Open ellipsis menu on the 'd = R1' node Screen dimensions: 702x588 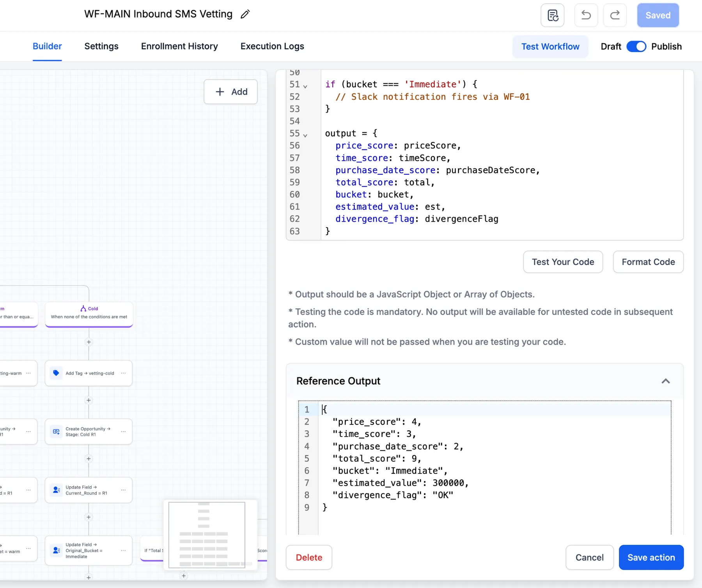click(x=28, y=490)
